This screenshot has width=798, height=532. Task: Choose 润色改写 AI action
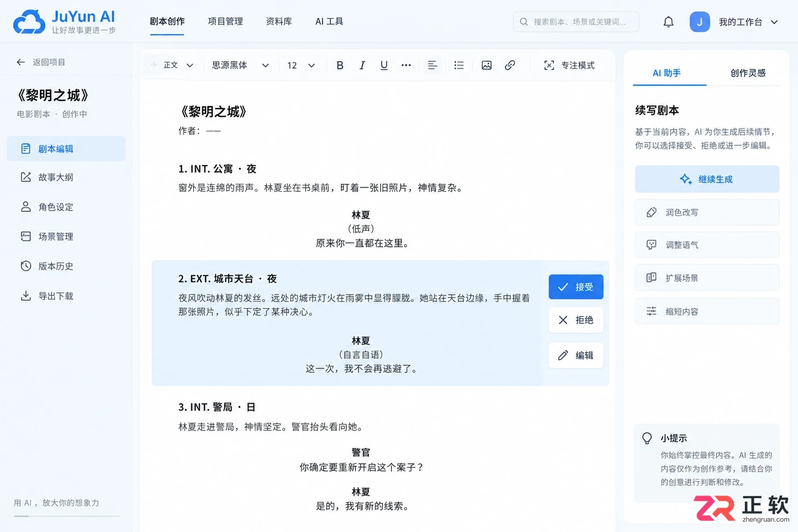pyautogui.click(x=707, y=212)
